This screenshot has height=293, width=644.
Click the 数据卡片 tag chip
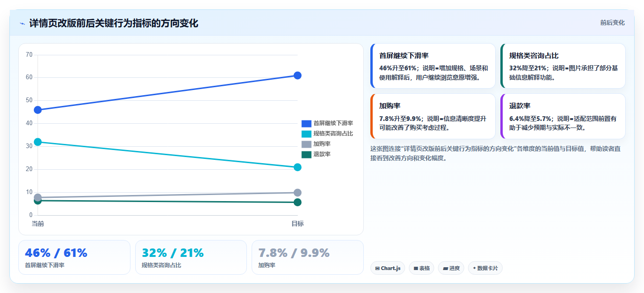click(x=485, y=268)
